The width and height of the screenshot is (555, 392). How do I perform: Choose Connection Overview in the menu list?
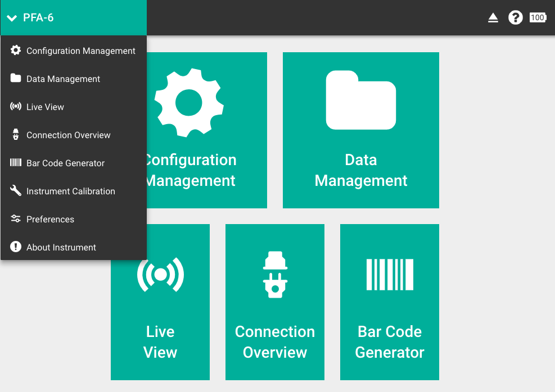click(68, 135)
